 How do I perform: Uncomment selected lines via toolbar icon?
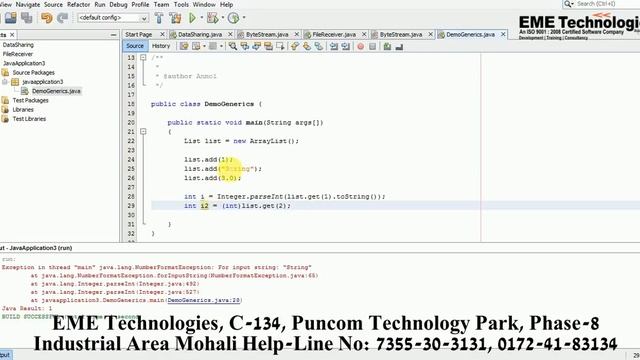[399, 47]
